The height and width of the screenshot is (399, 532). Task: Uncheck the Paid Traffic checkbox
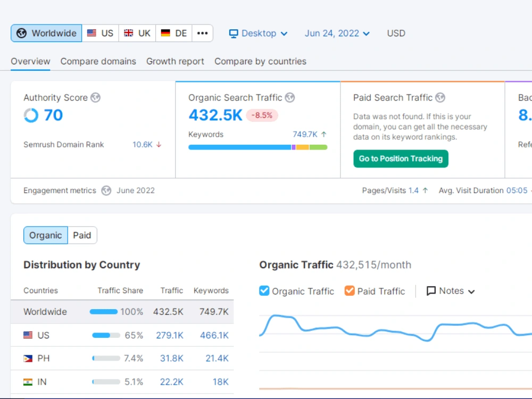coord(350,291)
